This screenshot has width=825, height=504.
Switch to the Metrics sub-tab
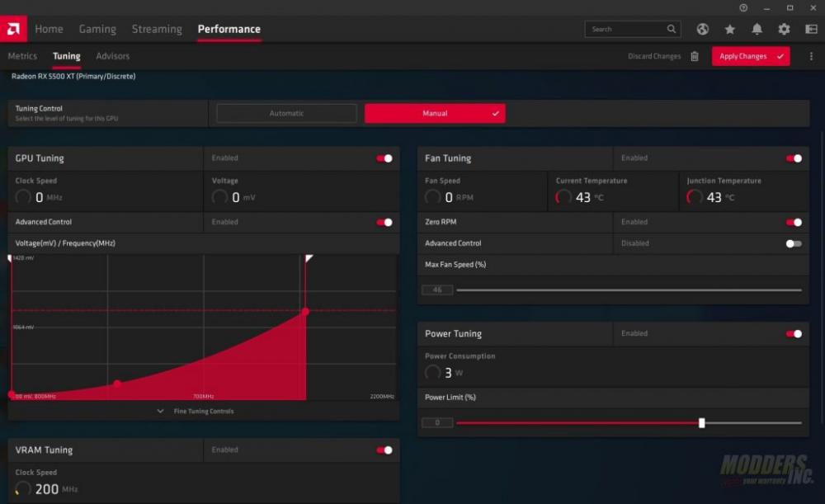(x=22, y=56)
